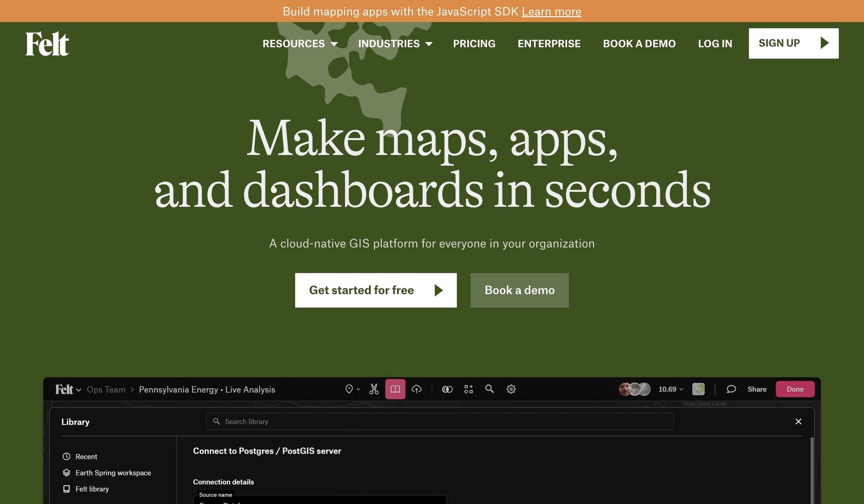The height and width of the screenshot is (504, 864).
Task: Click the Log In link
Action: click(715, 44)
